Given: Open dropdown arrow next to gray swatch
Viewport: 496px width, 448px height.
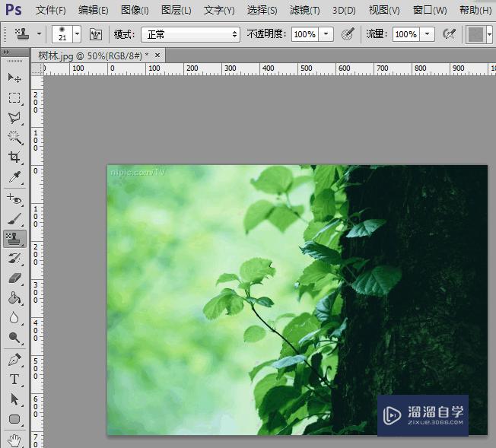Looking at the screenshot, I should 489,34.
